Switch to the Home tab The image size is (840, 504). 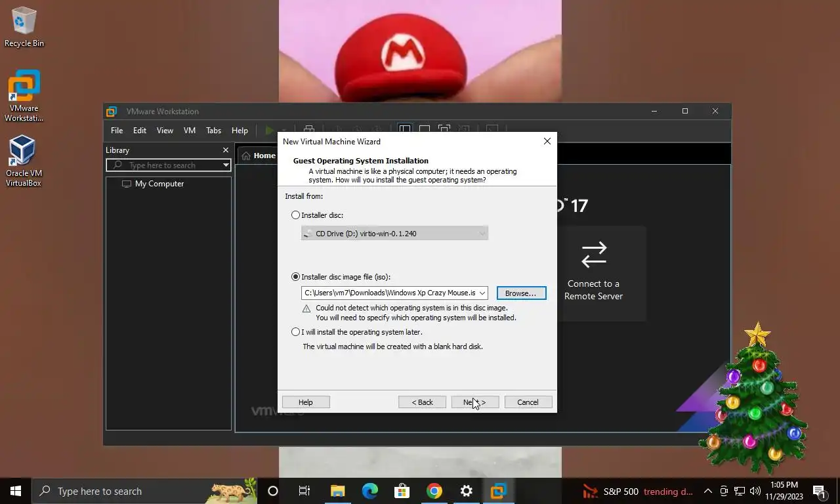259,156
